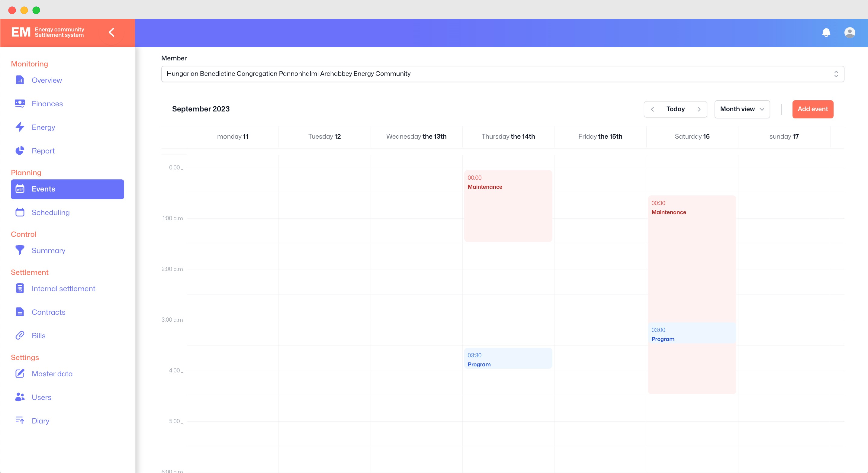868x473 pixels.
Task: Jump to Today in calendar
Action: tap(675, 109)
